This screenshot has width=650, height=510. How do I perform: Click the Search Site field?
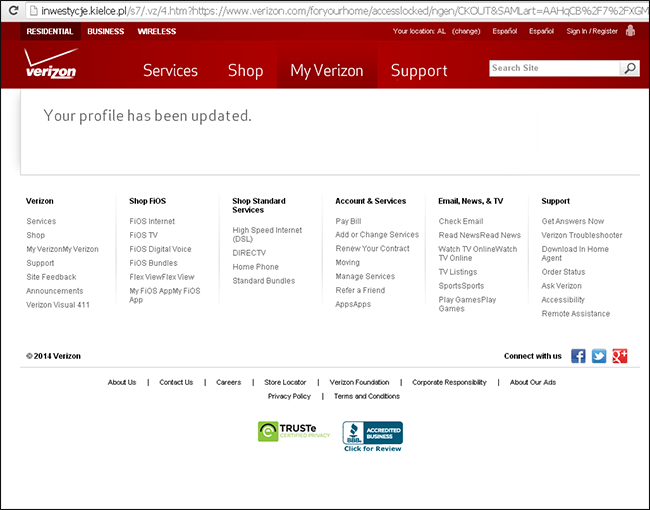click(x=554, y=68)
